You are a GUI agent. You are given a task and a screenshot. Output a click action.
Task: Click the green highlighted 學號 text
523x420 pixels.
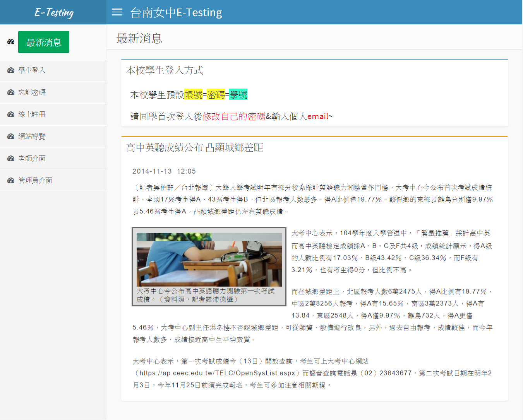[x=238, y=95]
